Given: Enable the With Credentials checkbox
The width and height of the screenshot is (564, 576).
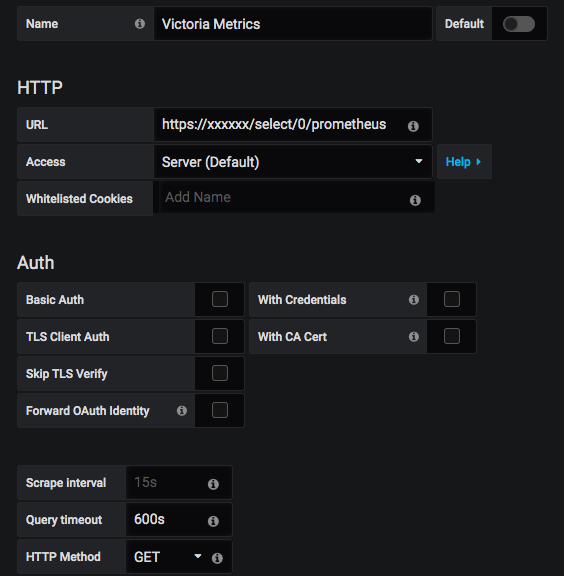Looking at the screenshot, I should tap(452, 299).
